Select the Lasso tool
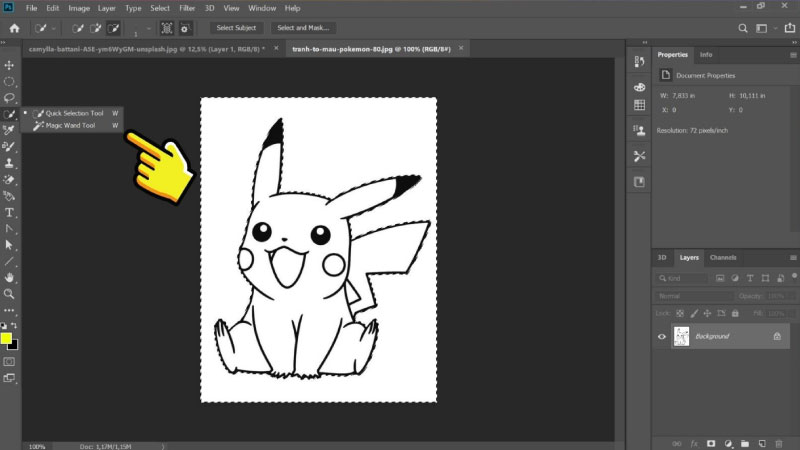The width and height of the screenshot is (800, 450). pyautogui.click(x=9, y=98)
